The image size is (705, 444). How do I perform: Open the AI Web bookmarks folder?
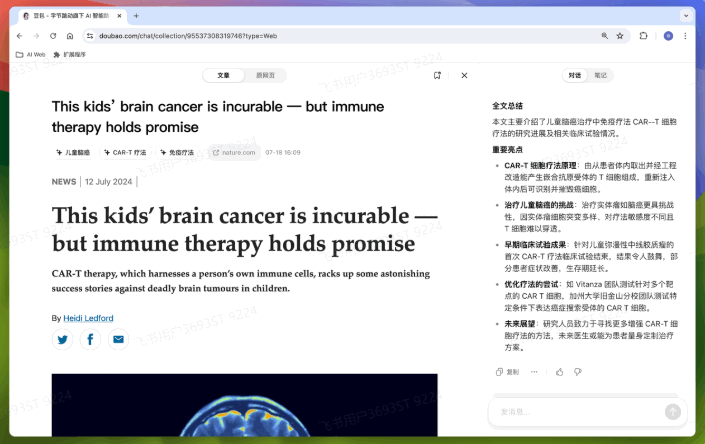pyautogui.click(x=31, y=54)
